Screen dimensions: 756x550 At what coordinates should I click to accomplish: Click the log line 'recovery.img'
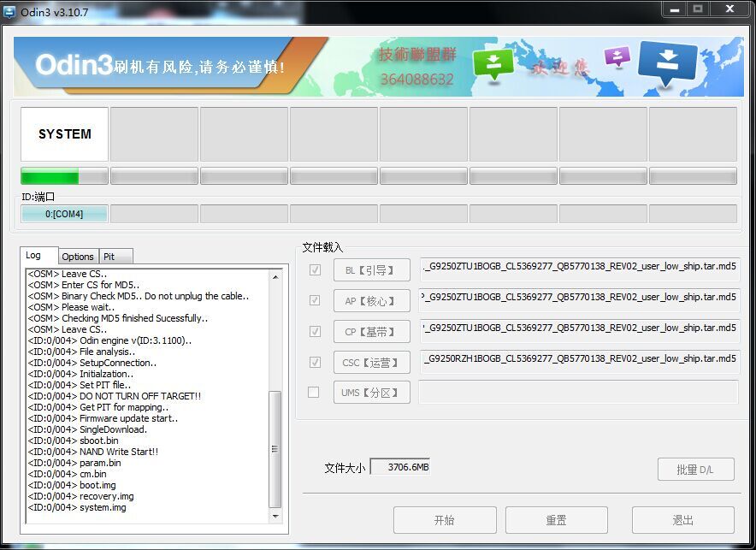[x=81, y=496]
